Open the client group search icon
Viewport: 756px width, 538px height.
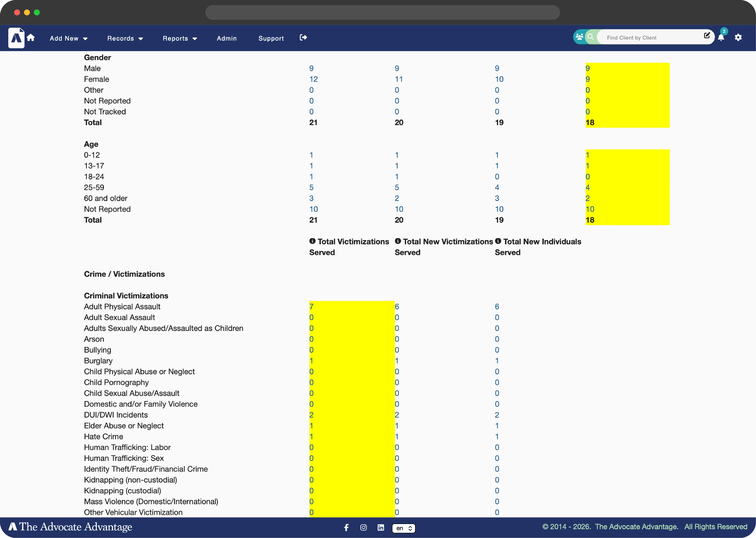click(579, 37)
